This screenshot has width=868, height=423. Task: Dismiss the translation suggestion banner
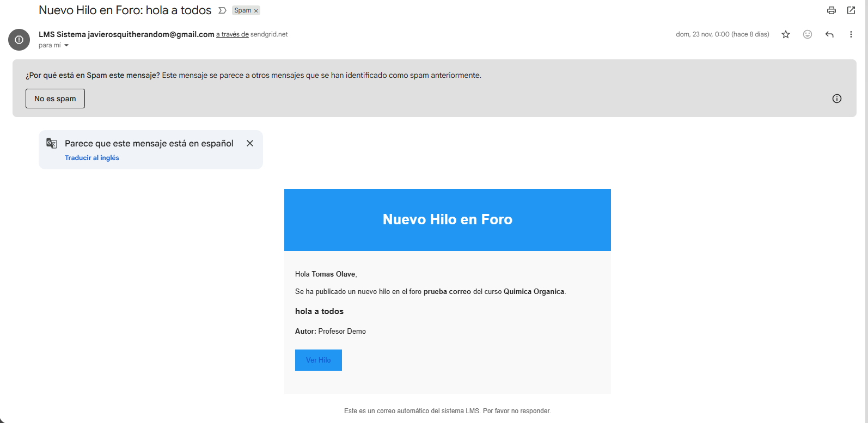pos(250,143)
